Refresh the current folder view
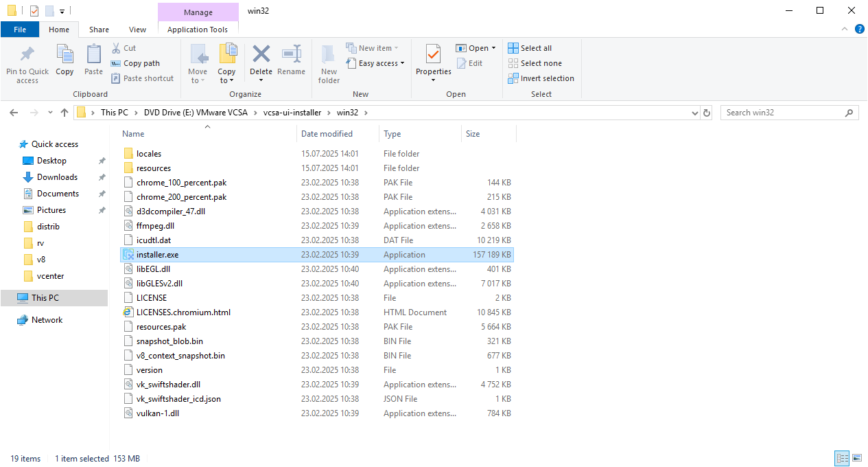 707,113
